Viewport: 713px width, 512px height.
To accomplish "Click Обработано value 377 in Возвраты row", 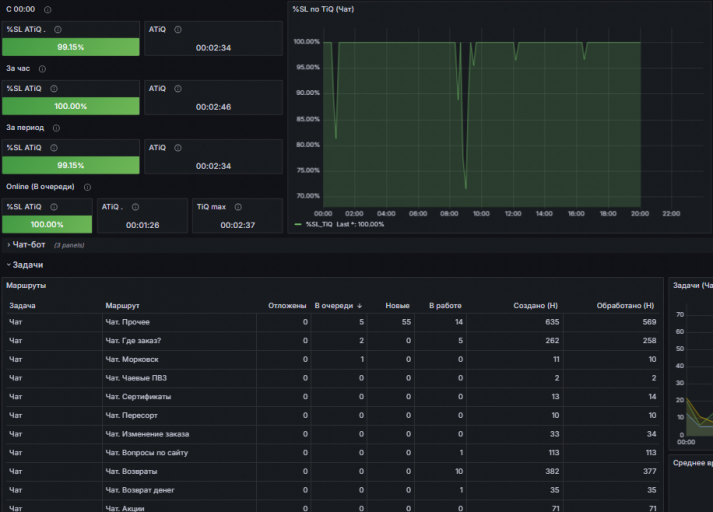I will 649,471.
